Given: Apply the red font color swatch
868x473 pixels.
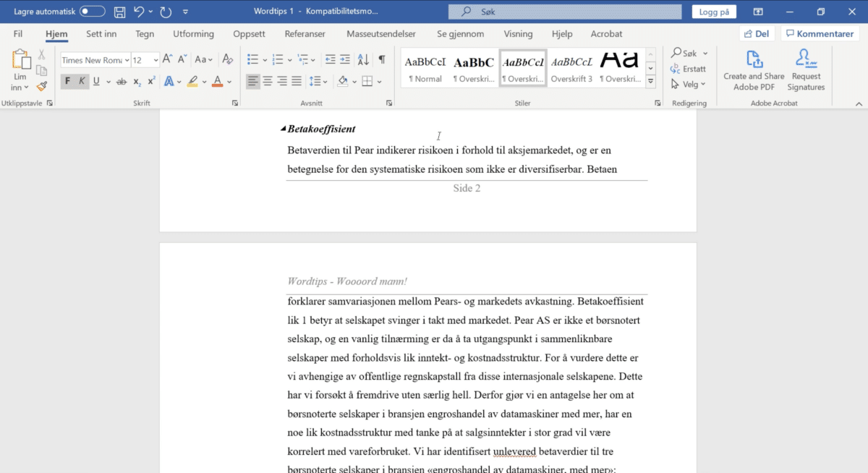Looking at the screenshot, I should (x=217, y=82).
